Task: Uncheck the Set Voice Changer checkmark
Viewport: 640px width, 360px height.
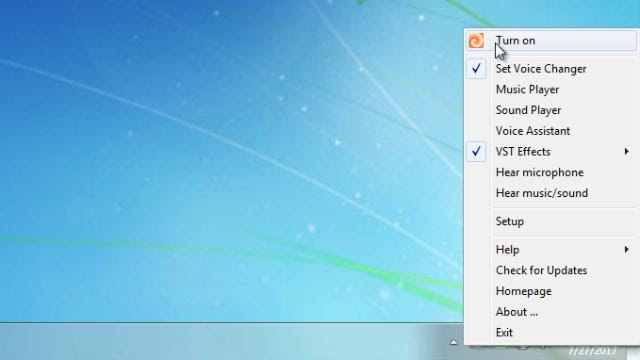Action: coord(476,69)
